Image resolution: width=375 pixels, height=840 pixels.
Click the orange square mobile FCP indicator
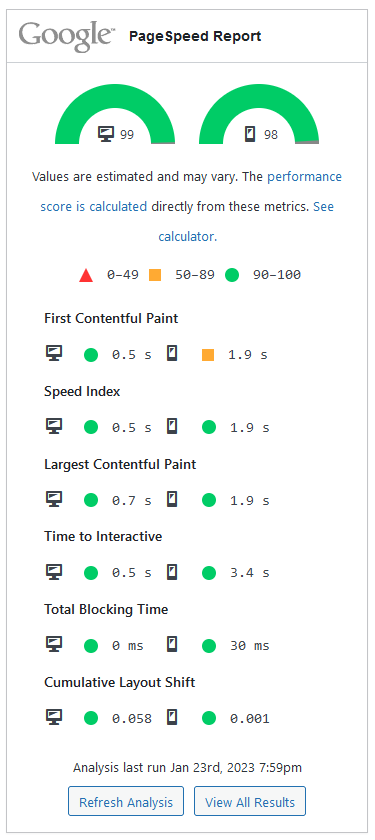point(208,355)
